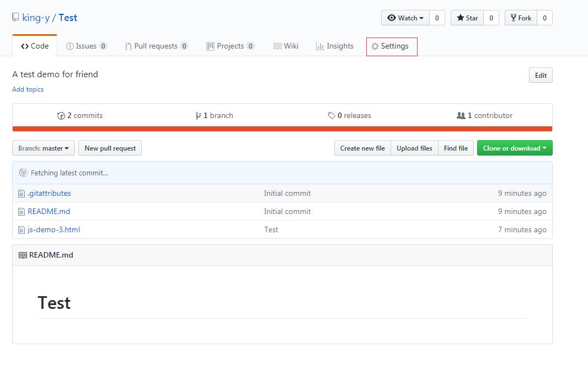Open the js-demo-3.html file
The width and height of the screenshot is (588, 369).
coord(54,229)
